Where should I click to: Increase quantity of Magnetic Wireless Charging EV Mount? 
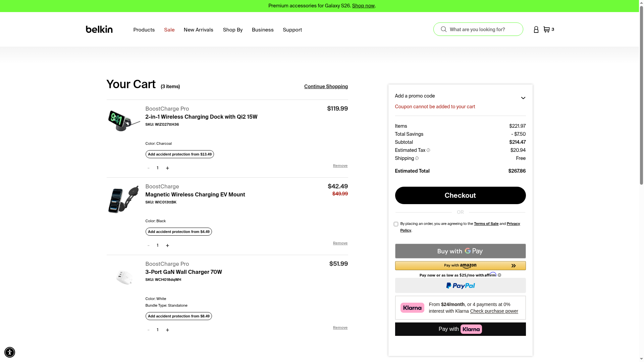pyautogui.click(x=167, y=245)
